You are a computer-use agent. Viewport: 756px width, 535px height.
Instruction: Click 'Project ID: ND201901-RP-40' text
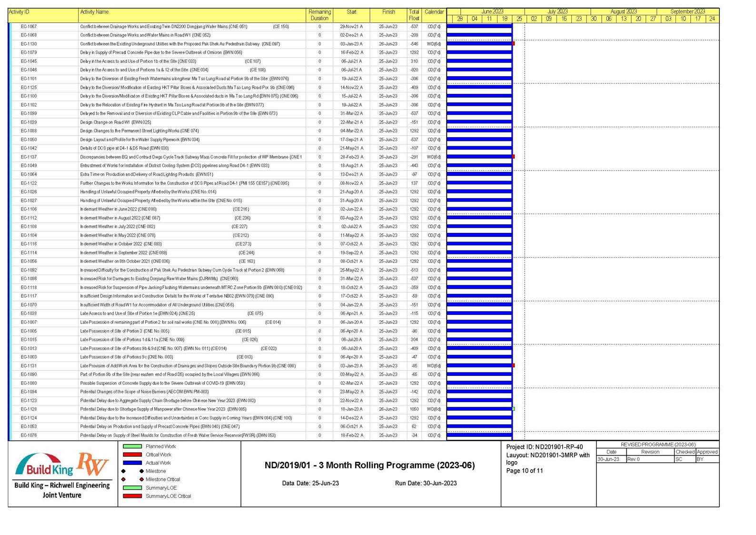(544, 447)
